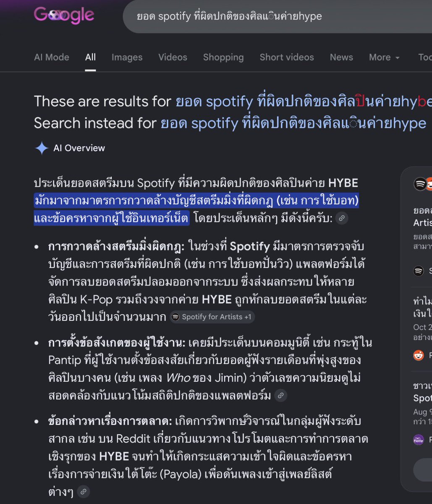
Task: Click the AI Overview sparkle icon
Action: click(x=42, y=148)
